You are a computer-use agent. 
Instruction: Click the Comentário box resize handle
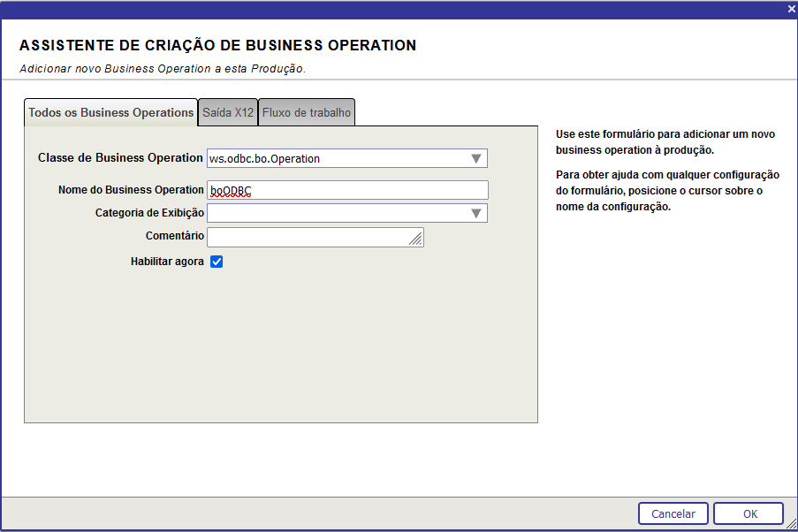417,239
